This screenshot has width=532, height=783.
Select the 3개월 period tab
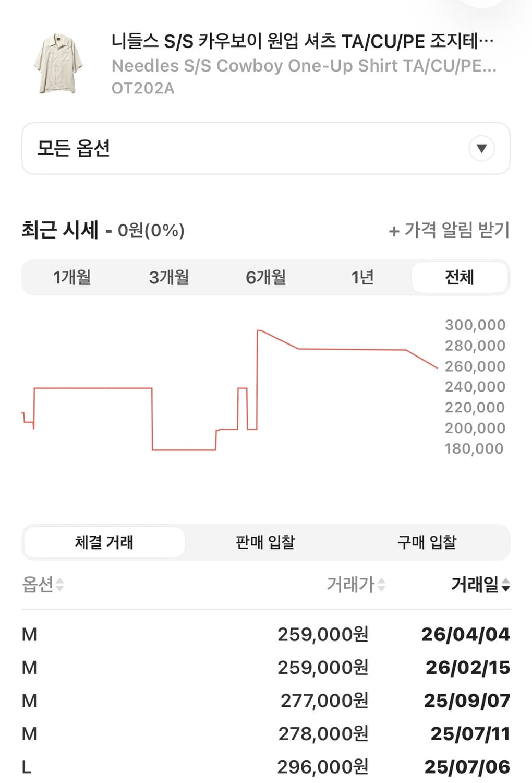(x=169, y=277)
